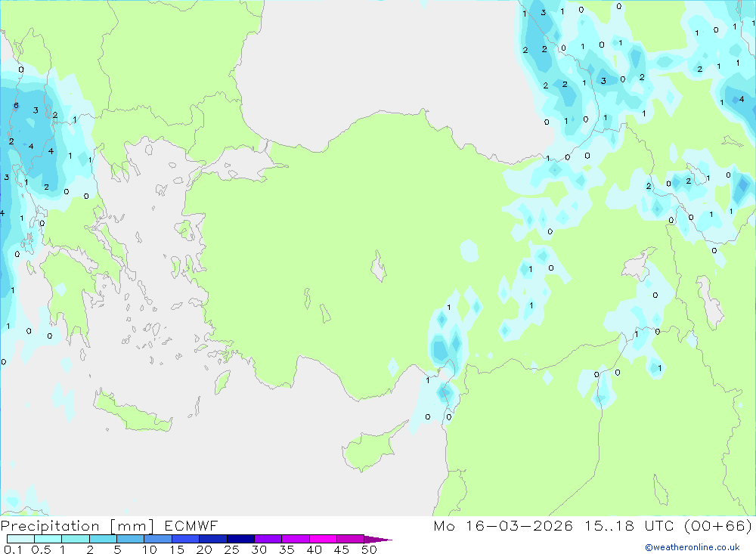Click the 'Mo' weekday label
This screenshot has width=756, height=554.
click(x=444, y=525)
